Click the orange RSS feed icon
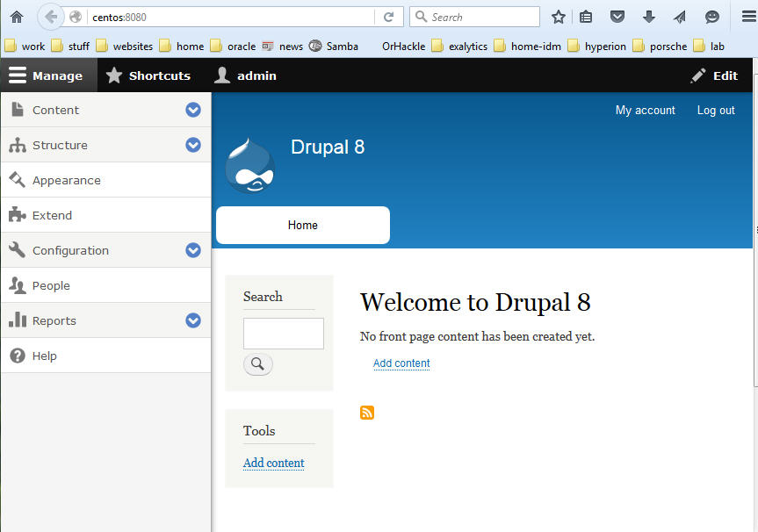Viewport: 758px width, 532px height. (367, 412)
